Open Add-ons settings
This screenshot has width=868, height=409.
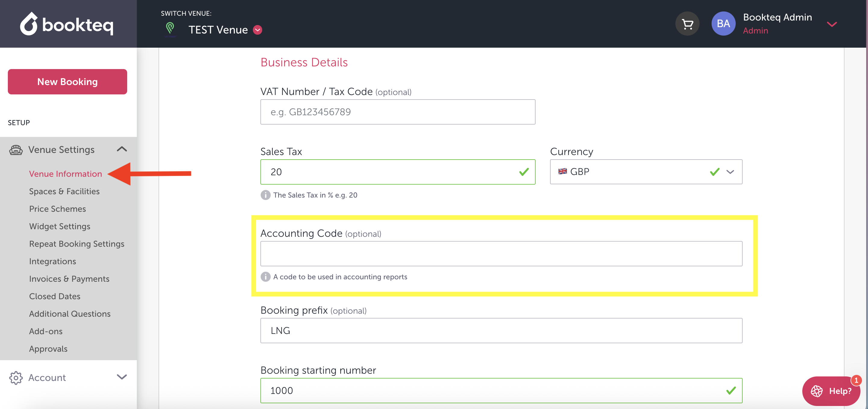point(46,331)
